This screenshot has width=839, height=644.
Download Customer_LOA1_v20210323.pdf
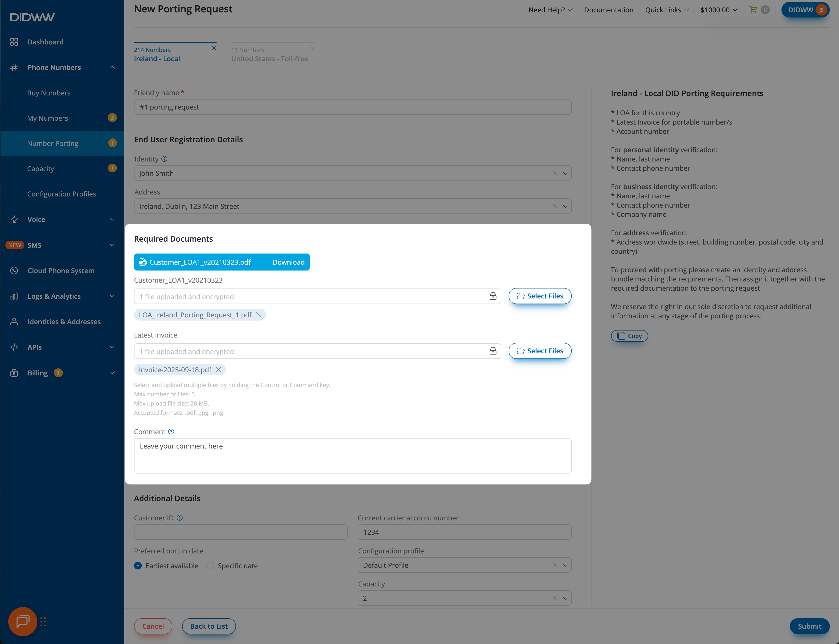[288, 262]
